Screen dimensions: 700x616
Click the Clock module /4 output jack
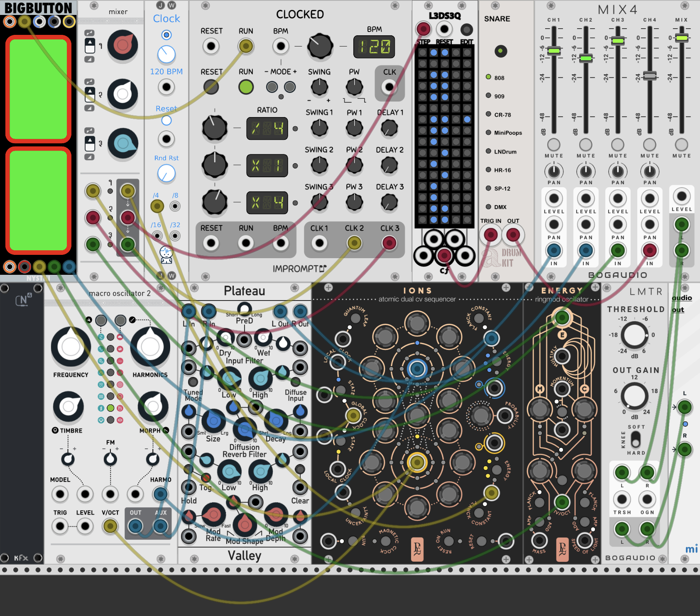[157, 206]
